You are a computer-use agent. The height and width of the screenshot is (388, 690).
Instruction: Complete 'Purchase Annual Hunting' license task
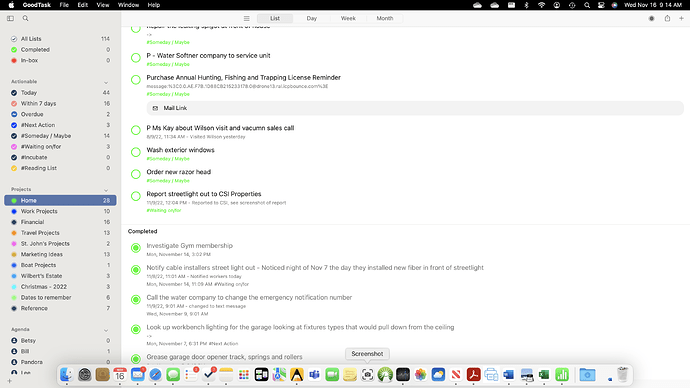[x=136, y=80]
